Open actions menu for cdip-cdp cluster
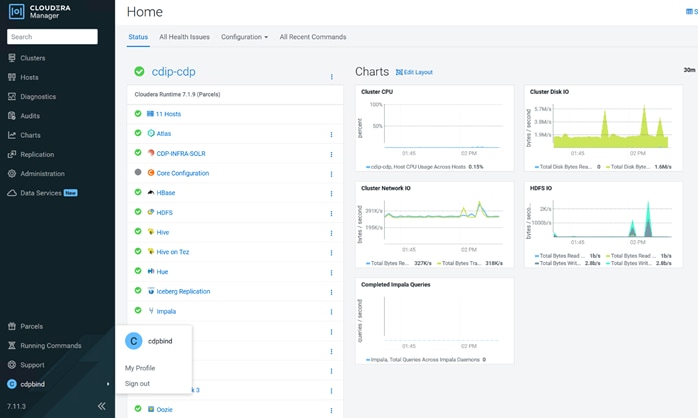 (332, 77)
